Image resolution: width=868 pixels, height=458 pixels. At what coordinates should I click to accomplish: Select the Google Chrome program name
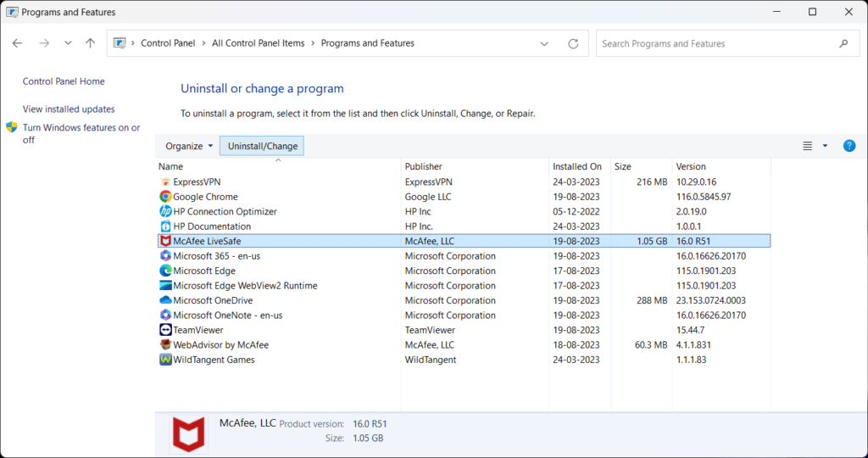point(205,197)
